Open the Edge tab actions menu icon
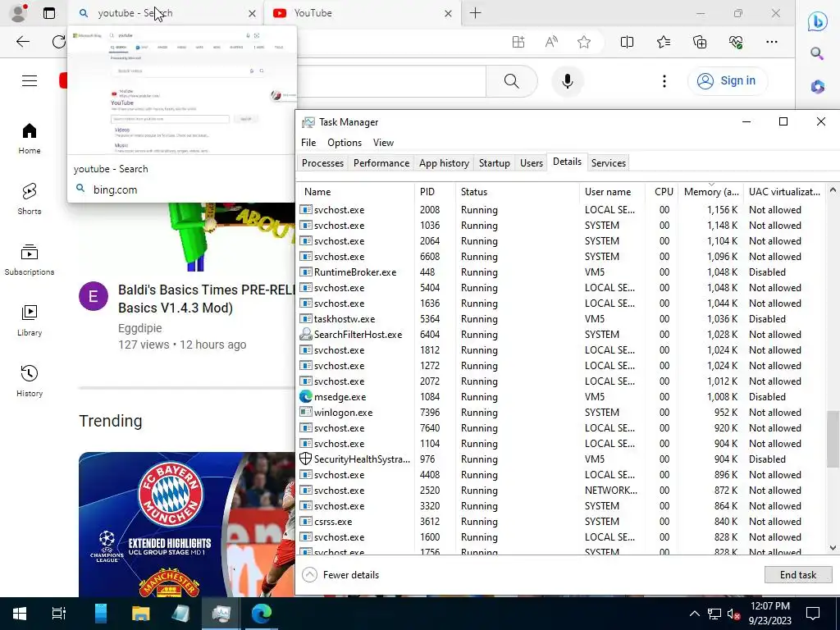Viewport: 840px width, 630px height. click(x=48, y=13)
